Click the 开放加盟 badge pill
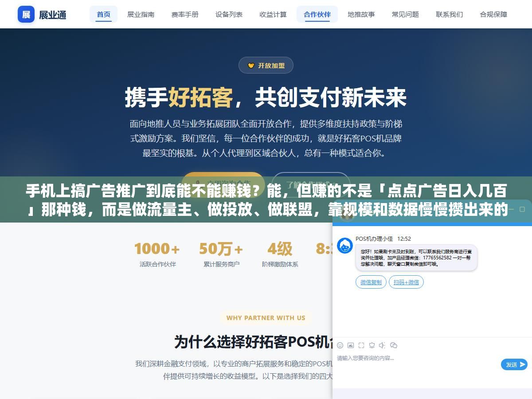The image size is (532, 399). [266, 66]
